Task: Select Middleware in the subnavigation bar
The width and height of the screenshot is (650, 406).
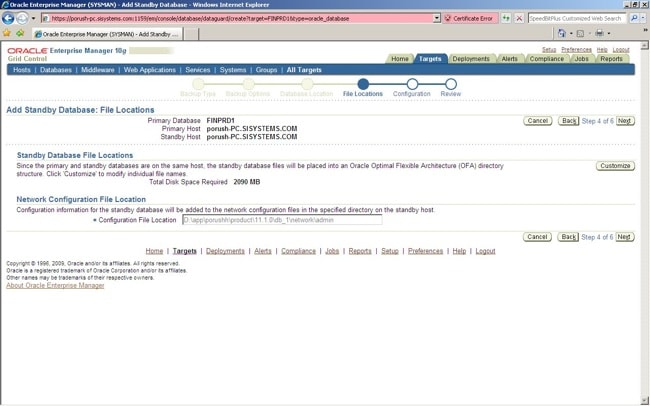Action: click(x=98, y=70)
